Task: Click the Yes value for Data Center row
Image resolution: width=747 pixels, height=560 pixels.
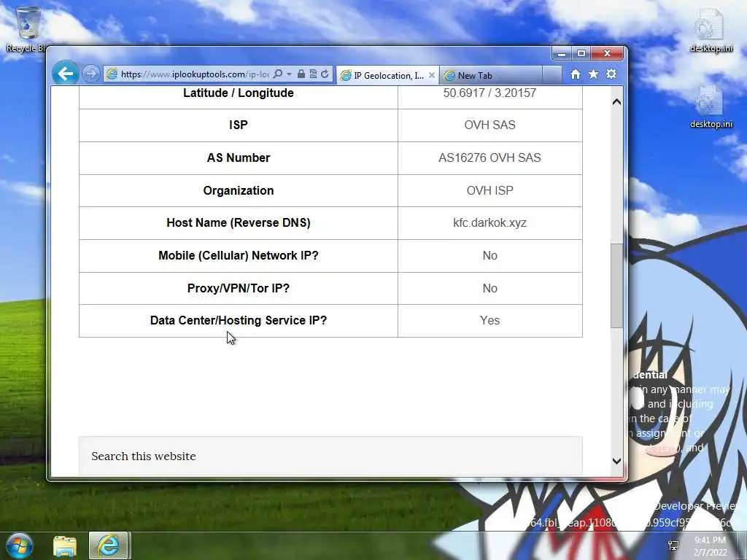Action: pyautogui.click(x=489, y=321)
